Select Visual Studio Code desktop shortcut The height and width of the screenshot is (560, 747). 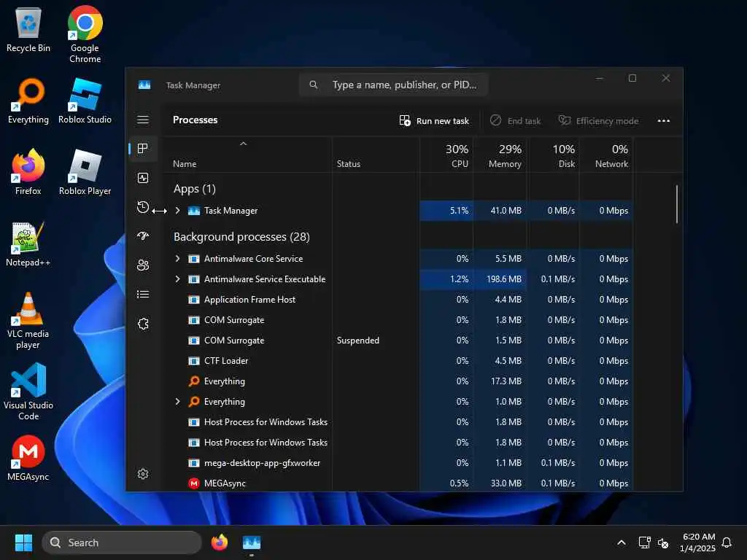coord(28,392)
